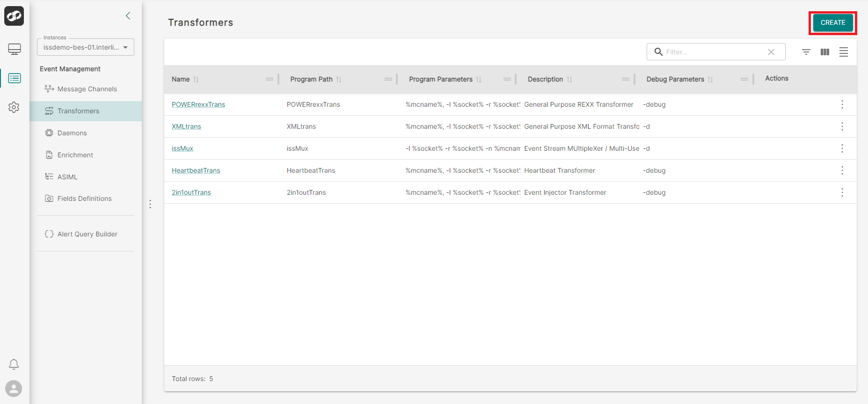Click 'Event Injector Transformer' description cell

pyautogui.click(x=565, y=192)
